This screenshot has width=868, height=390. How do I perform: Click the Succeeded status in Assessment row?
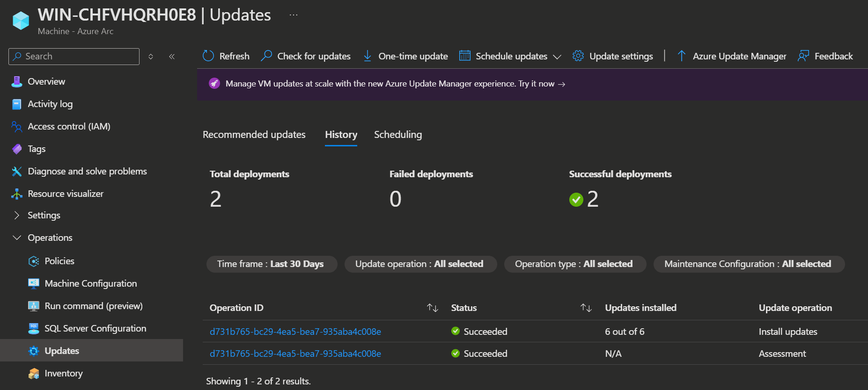coord(479,354)
